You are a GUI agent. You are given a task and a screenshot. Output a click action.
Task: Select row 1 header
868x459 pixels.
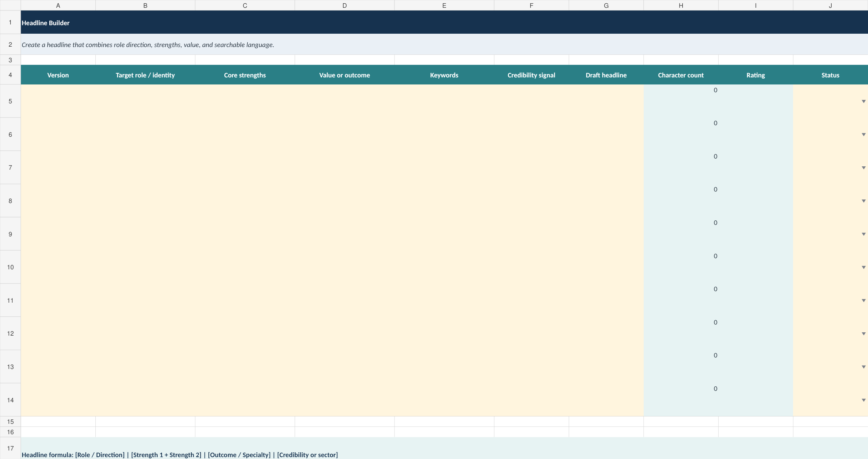coord(10,22)
